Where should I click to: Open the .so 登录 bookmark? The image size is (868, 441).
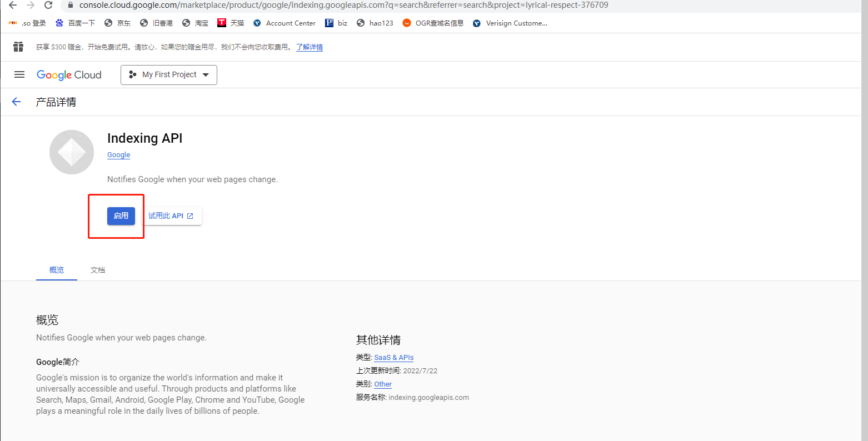click(27, 23)
